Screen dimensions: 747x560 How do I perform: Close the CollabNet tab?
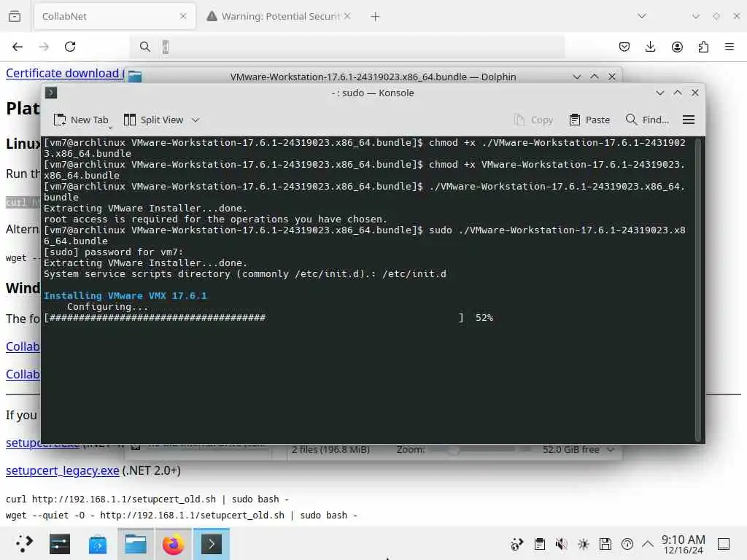coord(183,16)
